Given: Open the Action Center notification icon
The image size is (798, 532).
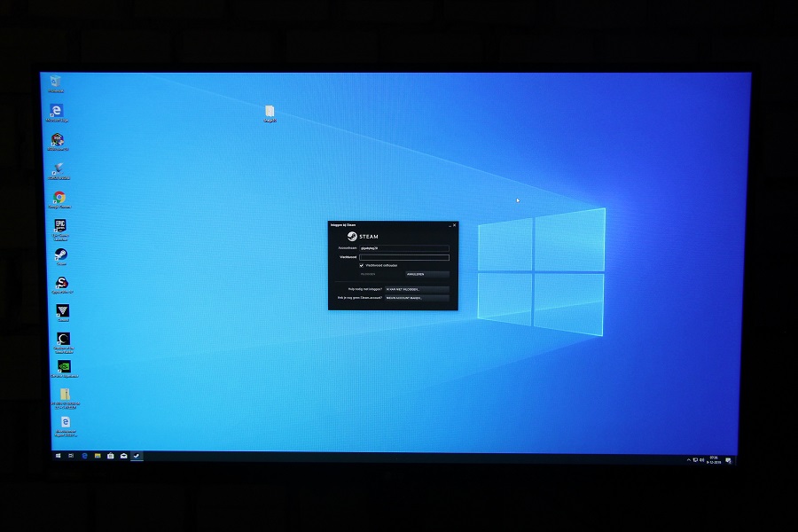Looking at the screenshot, I should click(728, 460).
